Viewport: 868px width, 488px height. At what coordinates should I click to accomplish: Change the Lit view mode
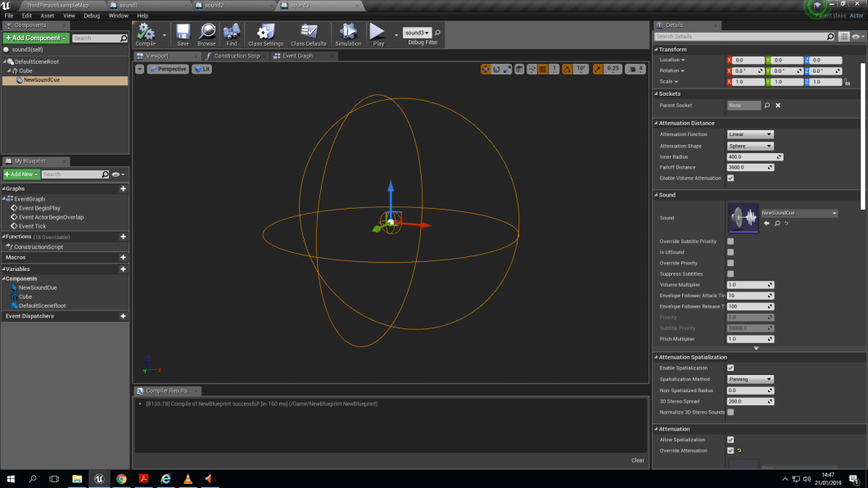202,69
